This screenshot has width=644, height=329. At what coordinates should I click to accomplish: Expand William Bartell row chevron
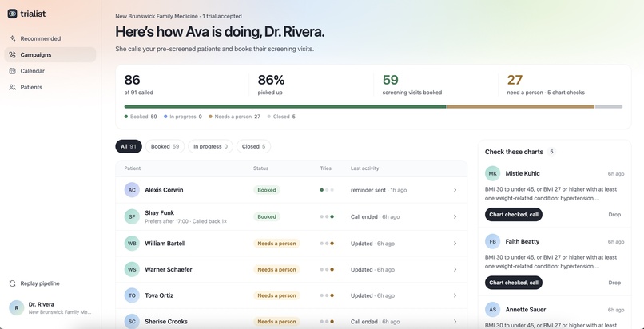455,244
